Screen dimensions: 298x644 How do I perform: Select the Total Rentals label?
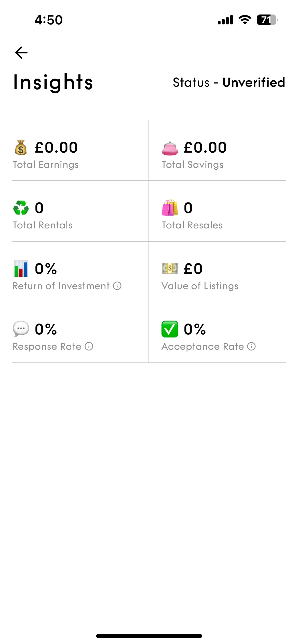[x=43, y=225]
